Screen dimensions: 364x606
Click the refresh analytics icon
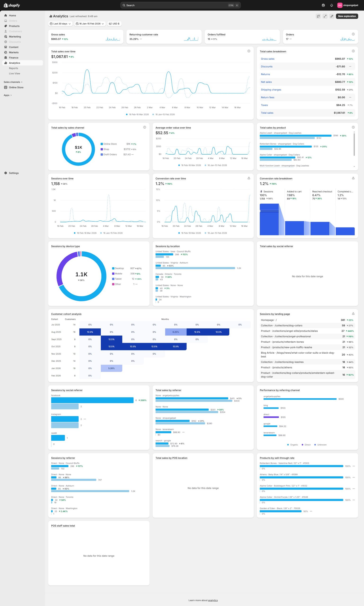(318, 16)
